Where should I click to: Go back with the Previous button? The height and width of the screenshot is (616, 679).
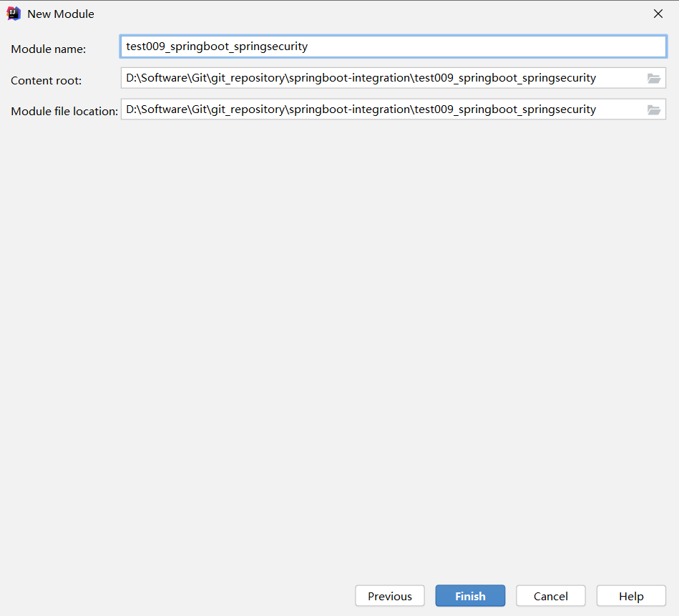[x=390, y=596]
